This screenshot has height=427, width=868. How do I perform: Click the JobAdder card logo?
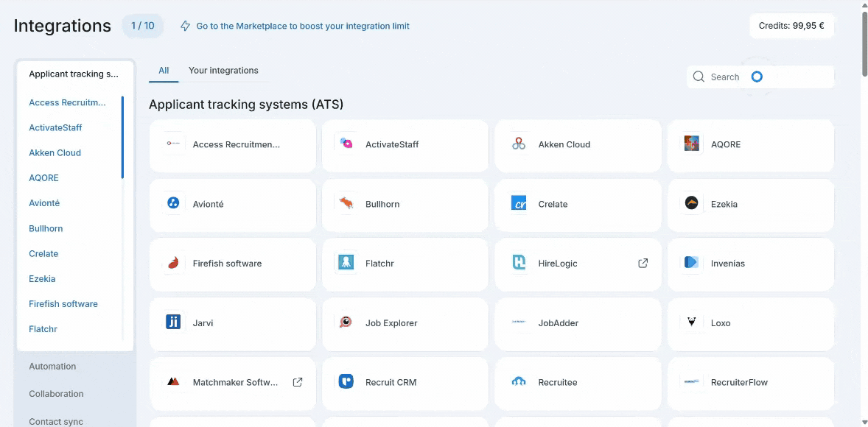[x=519, y=322]
